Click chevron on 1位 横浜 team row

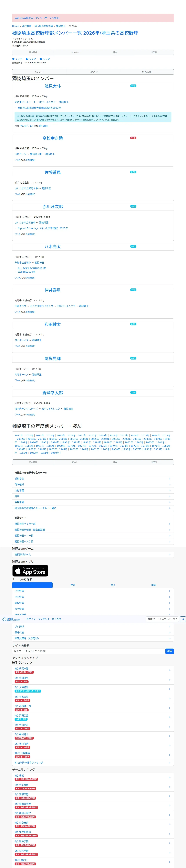[169, 777]
